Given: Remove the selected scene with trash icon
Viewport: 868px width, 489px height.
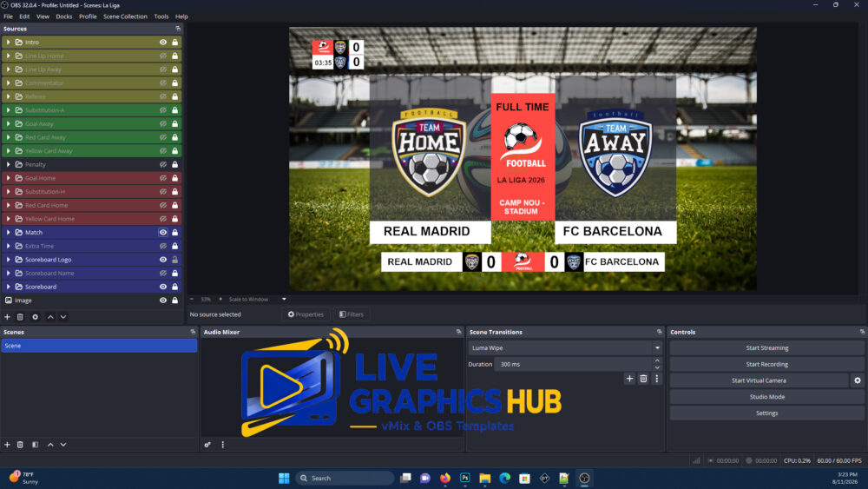Looking at the screenshot, I should click(21, 444).
